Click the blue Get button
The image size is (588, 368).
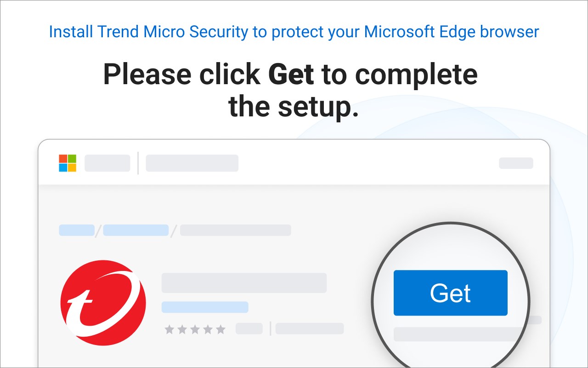coord(450,293)
